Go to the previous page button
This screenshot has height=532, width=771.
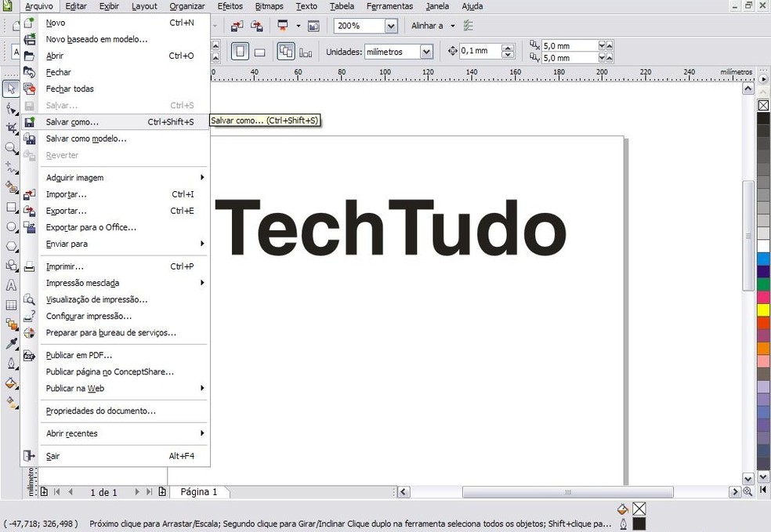click(71, 491)
